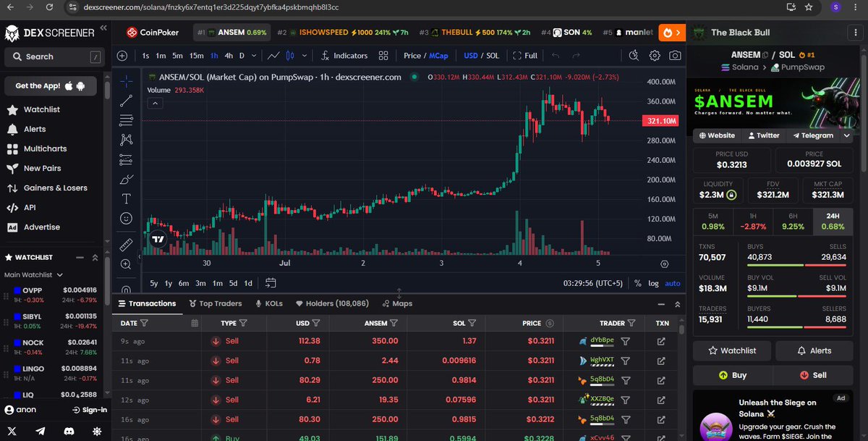Select the ruler measure tool
The height and width of the screenshot is (441, 868).
126,245
